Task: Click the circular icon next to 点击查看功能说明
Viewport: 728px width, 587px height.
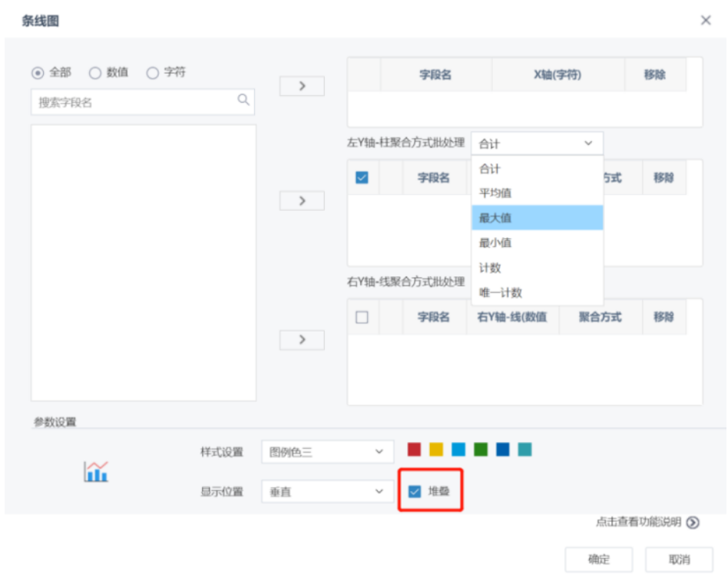Action: (690, 520)
